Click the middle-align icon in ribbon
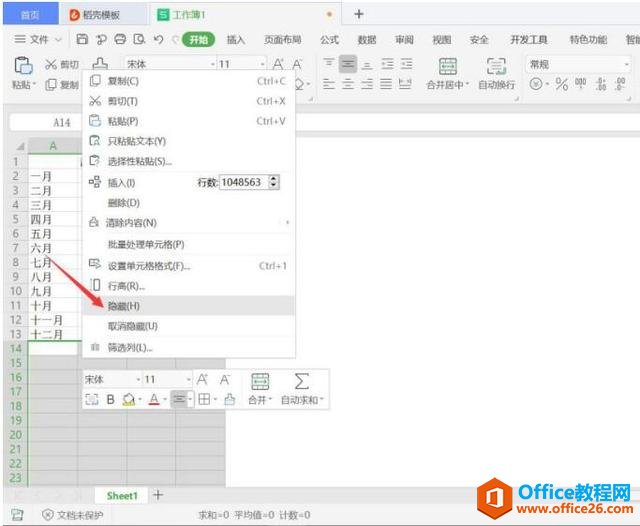 (348, 64)
